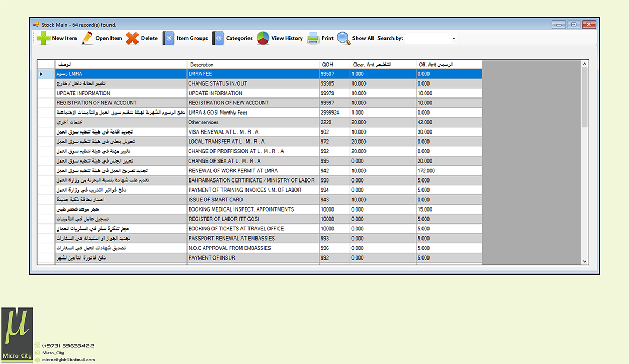Image resolution: width=629 pixels, height=364 pixels.
Task: Select CHANGE OF SEX AT L.M.R.A cell
Action: 253,161
